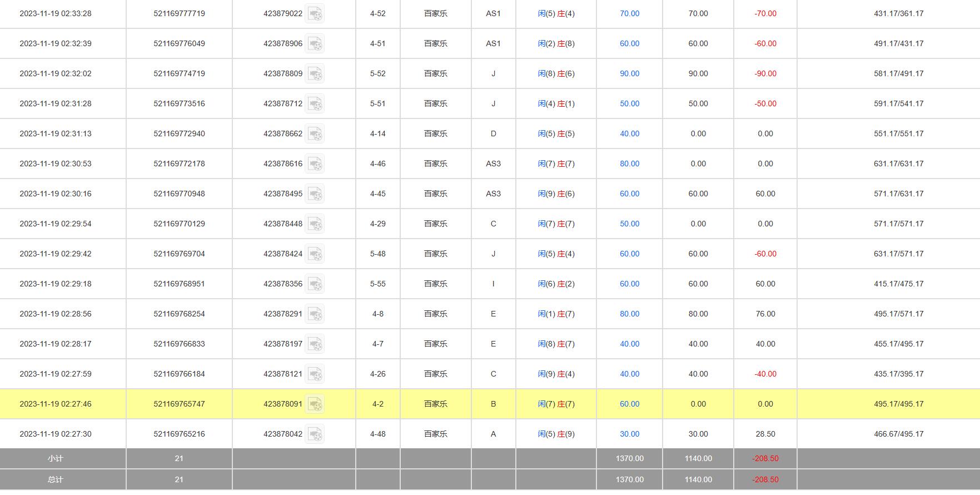Click win/loss value 28.50

point(765,434)
